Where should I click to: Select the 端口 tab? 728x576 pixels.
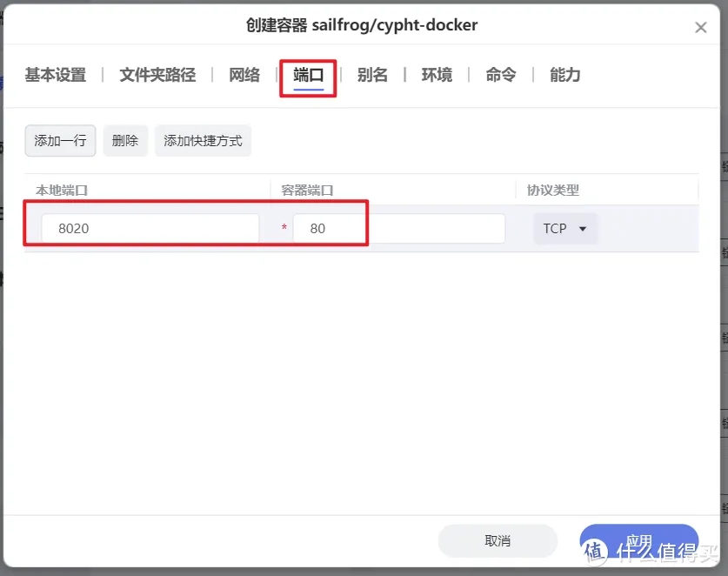tap(308, 75)
